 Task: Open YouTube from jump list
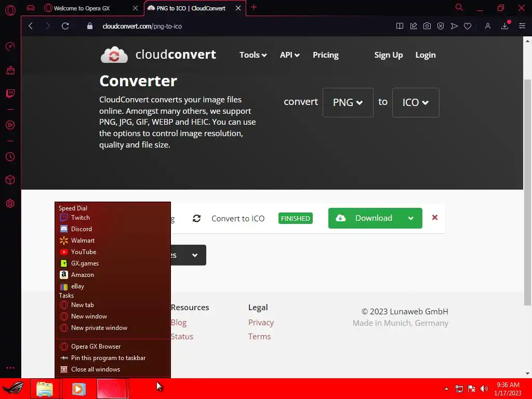113,252
